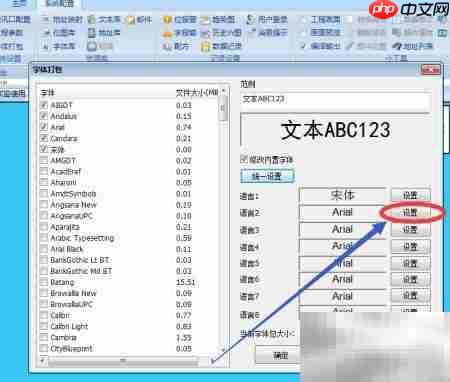Click the 统一设置 button
The image size is (450, 382).
point(267,176)
